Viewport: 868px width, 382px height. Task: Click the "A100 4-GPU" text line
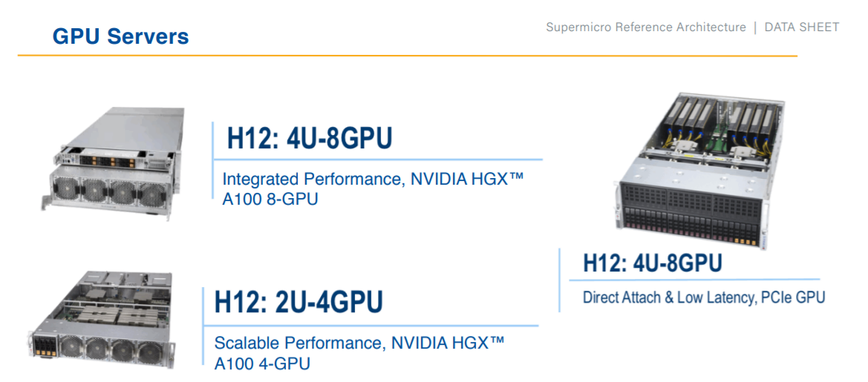[x=262, y=363]
